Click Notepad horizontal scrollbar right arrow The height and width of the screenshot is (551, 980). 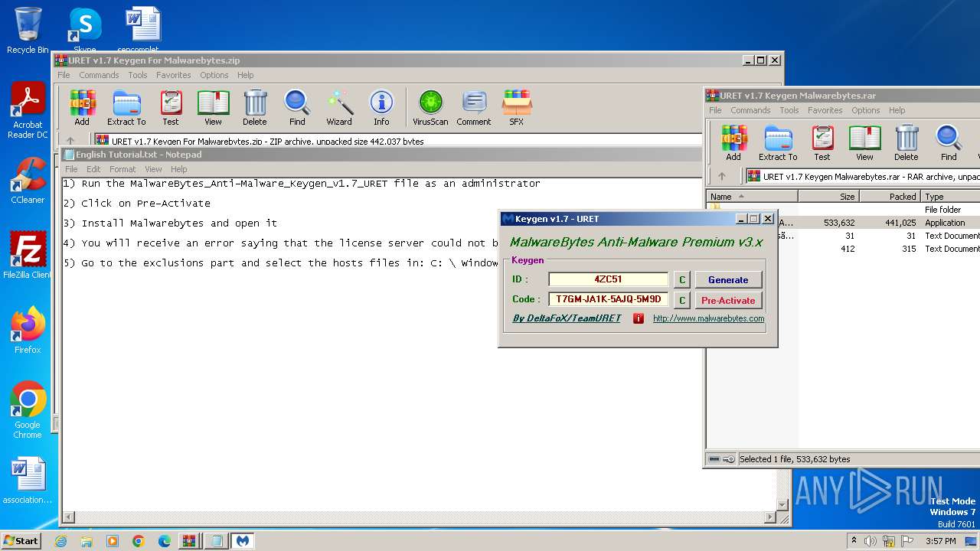click(771, 518)
